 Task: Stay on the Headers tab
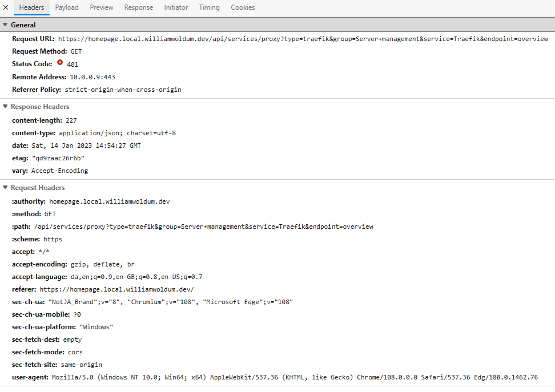pos(31,7)
